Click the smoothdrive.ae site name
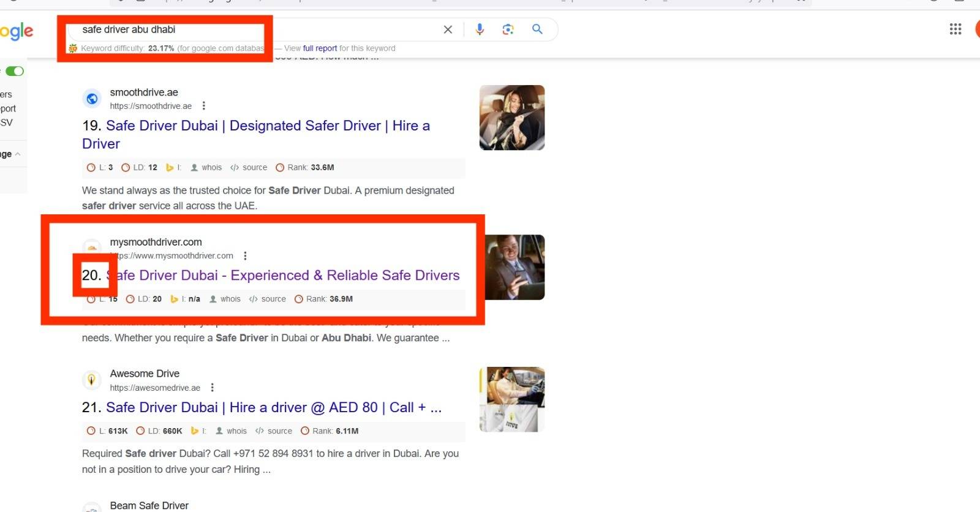980x512 pixels. coord(144,92)
